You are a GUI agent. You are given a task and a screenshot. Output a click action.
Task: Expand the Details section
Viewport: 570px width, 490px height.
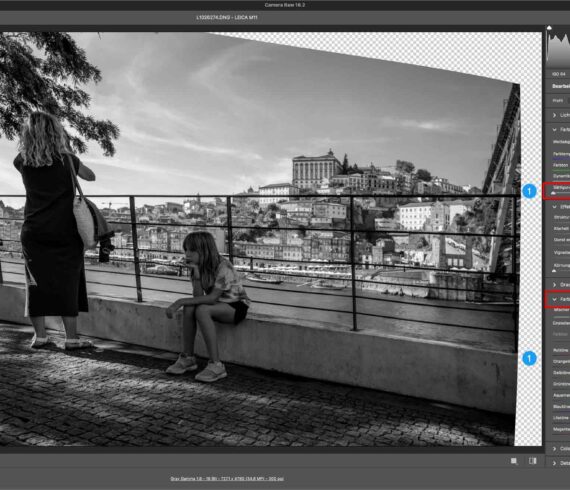(x=554, y=463)
